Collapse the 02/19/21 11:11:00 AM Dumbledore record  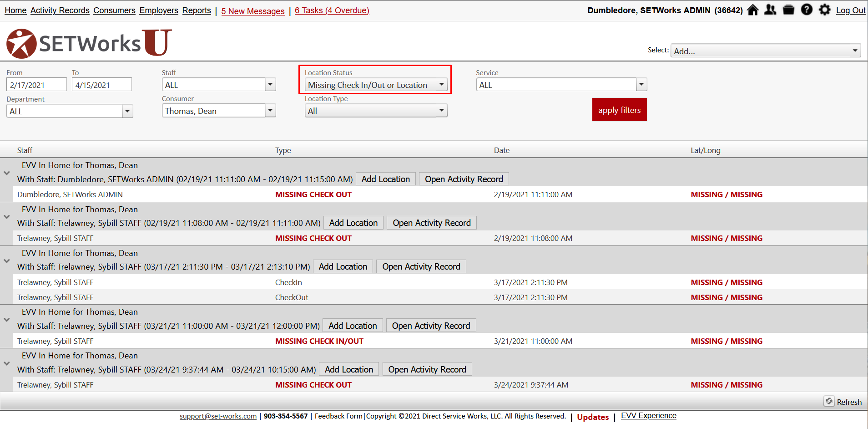click(7, 173)
